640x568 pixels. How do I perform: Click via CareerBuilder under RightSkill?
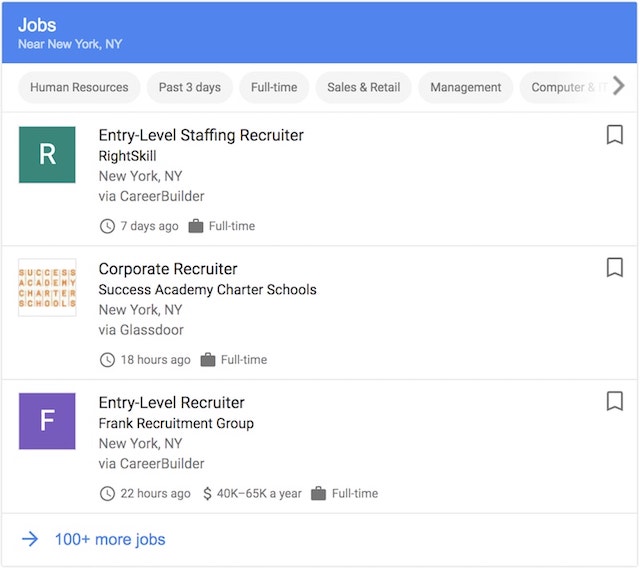[151, 196]
